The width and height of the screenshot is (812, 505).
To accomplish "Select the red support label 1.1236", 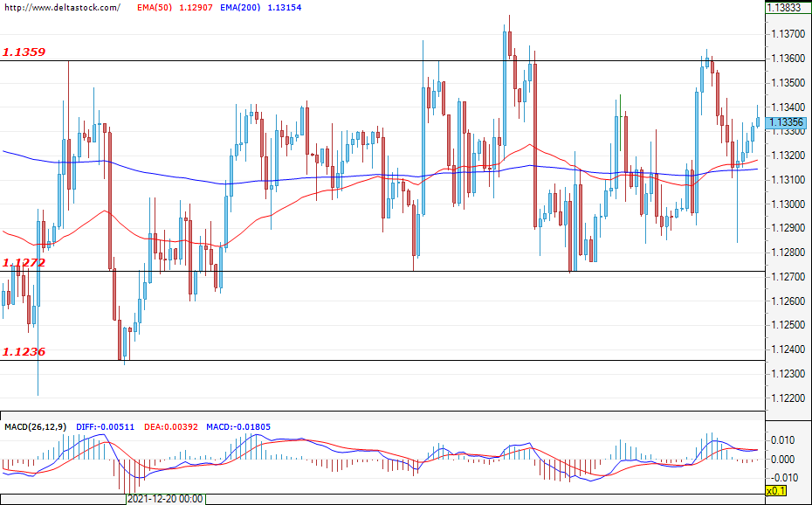I will point(24,352).
